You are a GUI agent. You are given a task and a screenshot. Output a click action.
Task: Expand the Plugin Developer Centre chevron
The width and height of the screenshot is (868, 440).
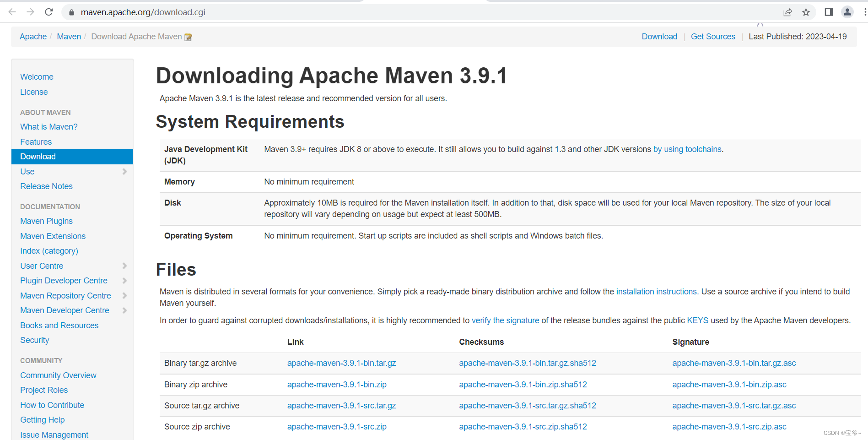(124, 281)
